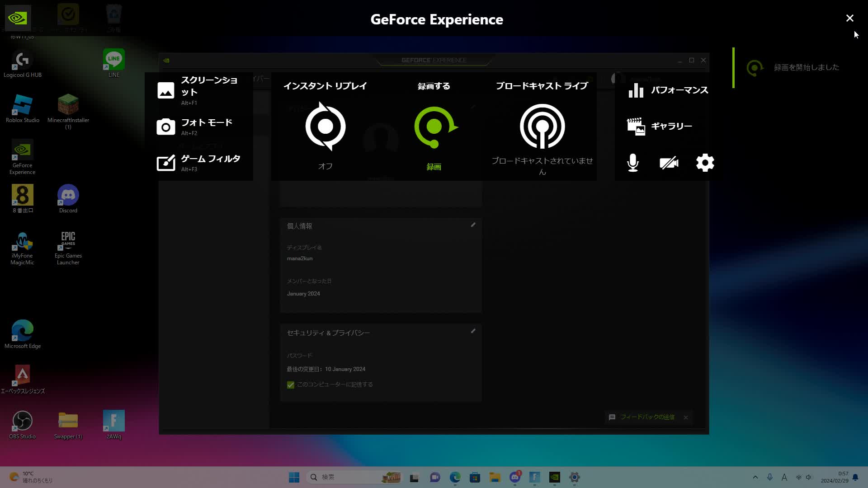Open Photo Mode (フォト モード) camera icon
Viewport: 868px width, 488px height.
[165, 127]
